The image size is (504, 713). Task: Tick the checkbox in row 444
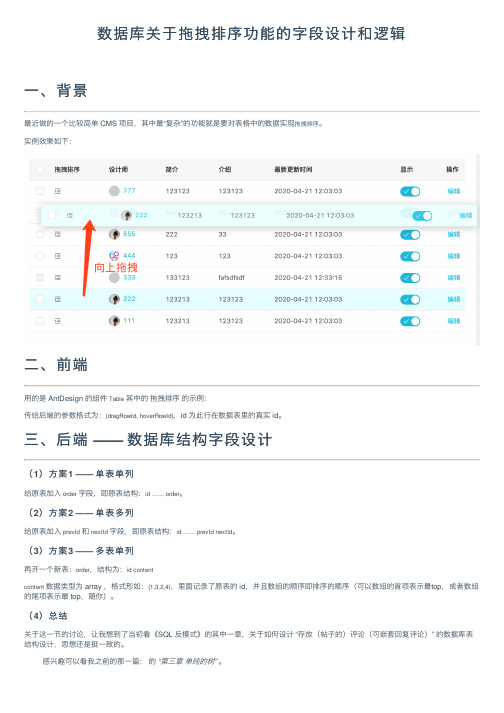[x=40, y=256]
